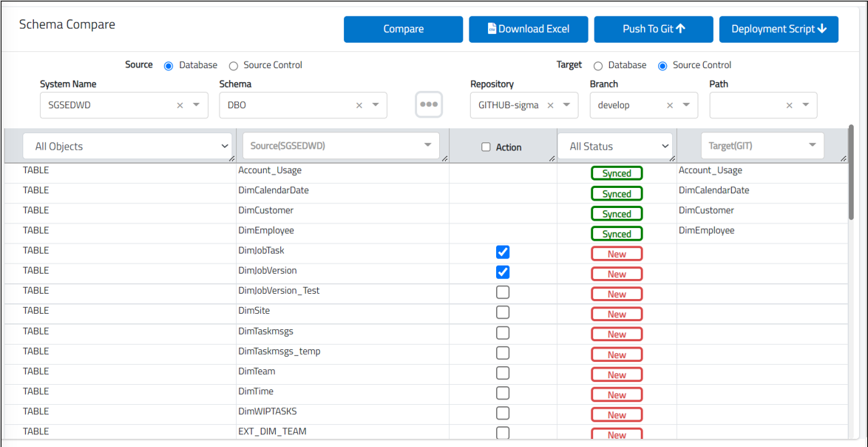Image resolution: width=868 pixels, height=447 pixels.
Task: Open the All Objects filter dropdown
Action: (x=129, y=147)
